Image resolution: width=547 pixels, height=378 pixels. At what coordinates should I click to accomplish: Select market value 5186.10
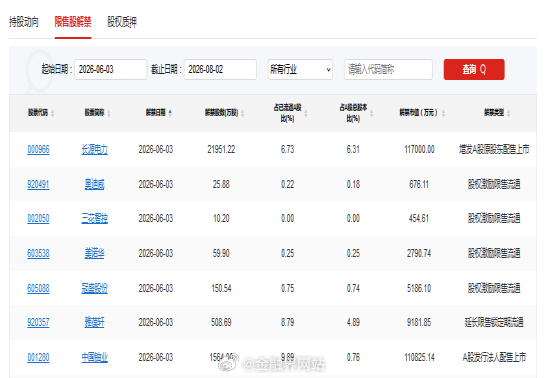point(419,288)
